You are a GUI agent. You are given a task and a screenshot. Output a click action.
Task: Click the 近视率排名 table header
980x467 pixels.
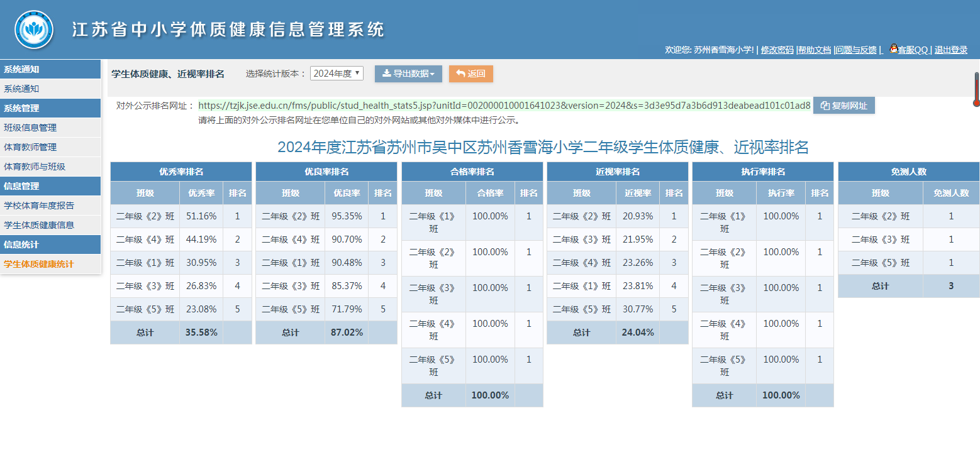[618, 172]
